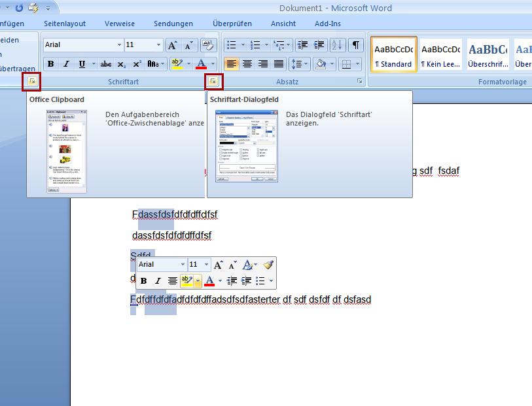532x406 pixels.
Task: Apply the Überschrif... heading style
Action: click(488, 54)
